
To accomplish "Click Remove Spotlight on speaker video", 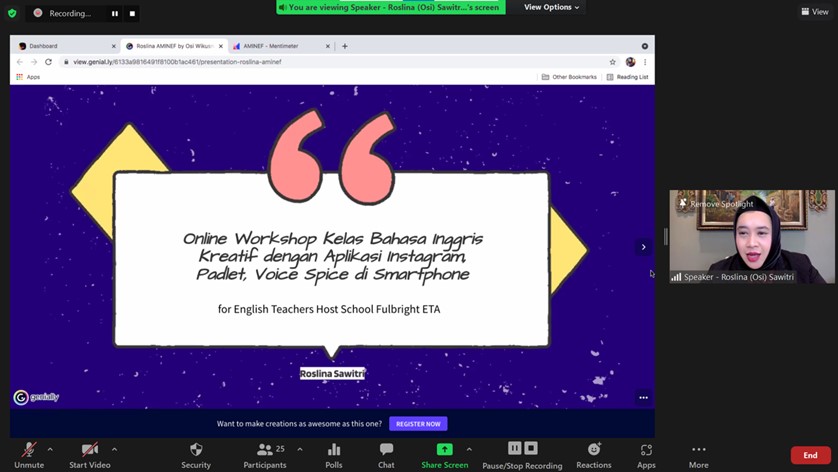I will coord(716,204).
